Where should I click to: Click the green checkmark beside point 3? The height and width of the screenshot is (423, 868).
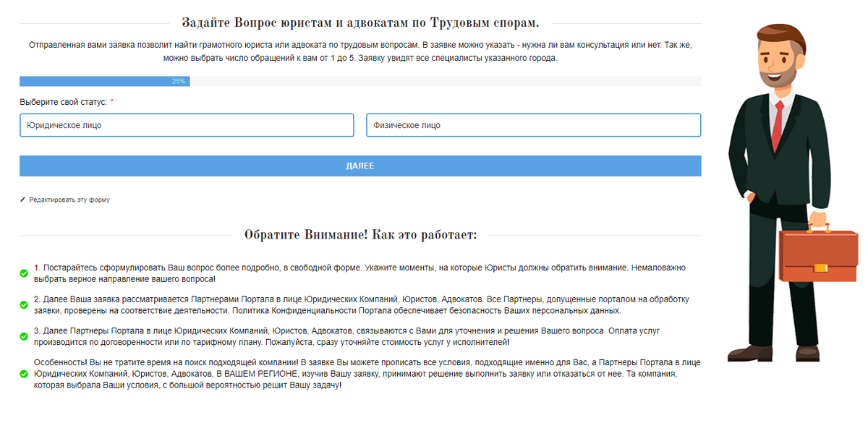click(24, 337)
